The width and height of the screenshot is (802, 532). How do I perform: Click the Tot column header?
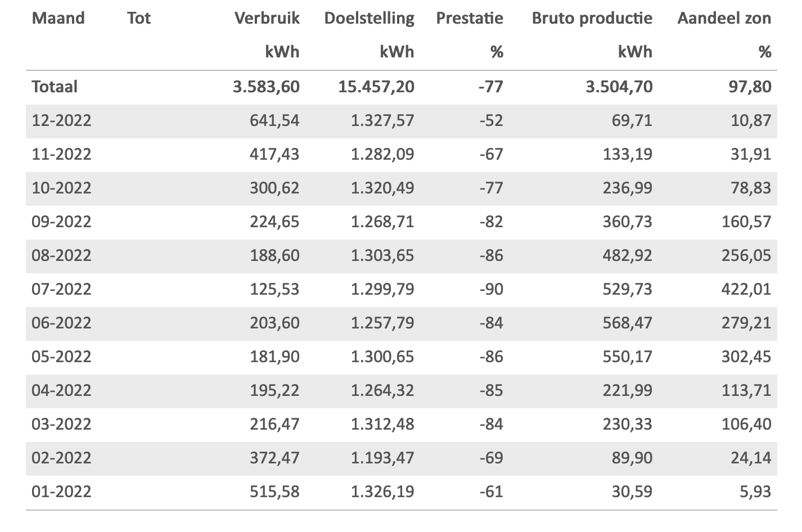(x=139, y=18)
